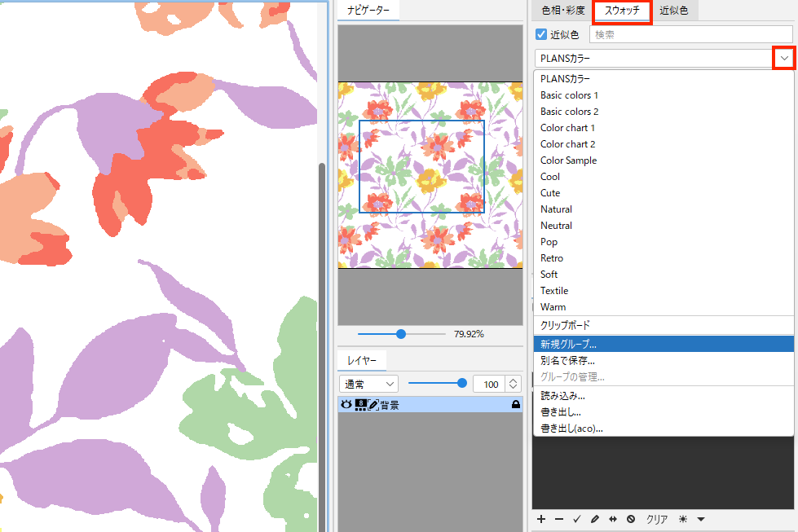Toggle the 近似色 checkbox

click(x=541, y=34)
